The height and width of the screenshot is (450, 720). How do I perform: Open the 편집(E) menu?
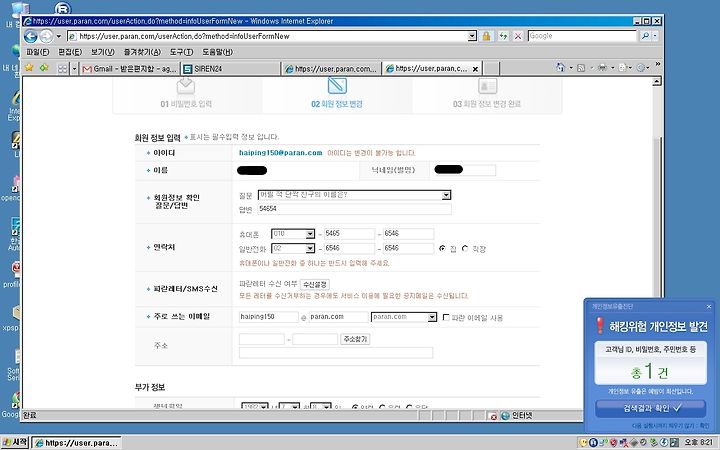70,52
